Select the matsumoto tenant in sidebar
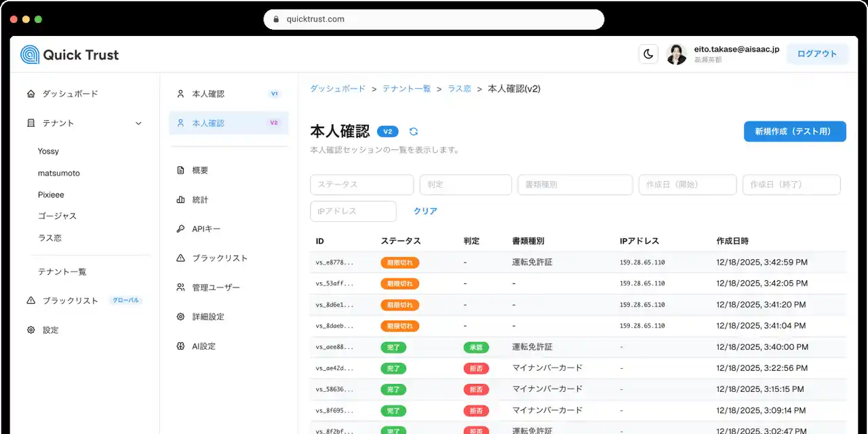Viewport: 868px width, 434px height. (59, 173)
